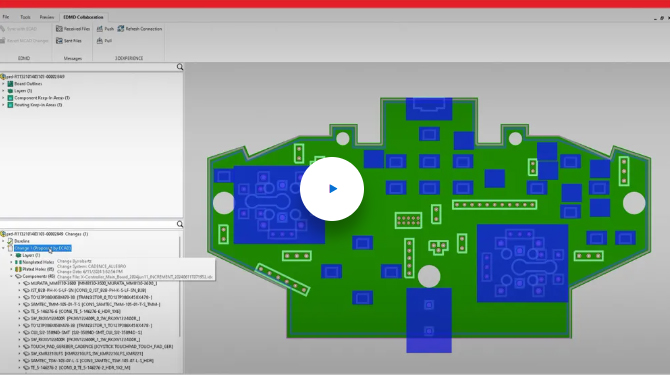Click Layers icon under Change 1
The image size is (670, 375).
[x=18, y=255]
